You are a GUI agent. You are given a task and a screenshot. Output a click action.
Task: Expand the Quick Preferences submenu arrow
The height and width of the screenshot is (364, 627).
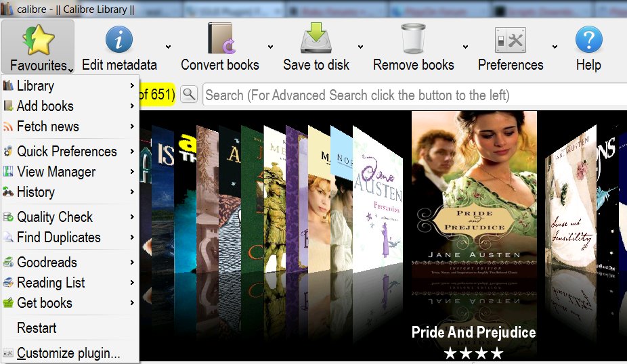click(132, 151)
